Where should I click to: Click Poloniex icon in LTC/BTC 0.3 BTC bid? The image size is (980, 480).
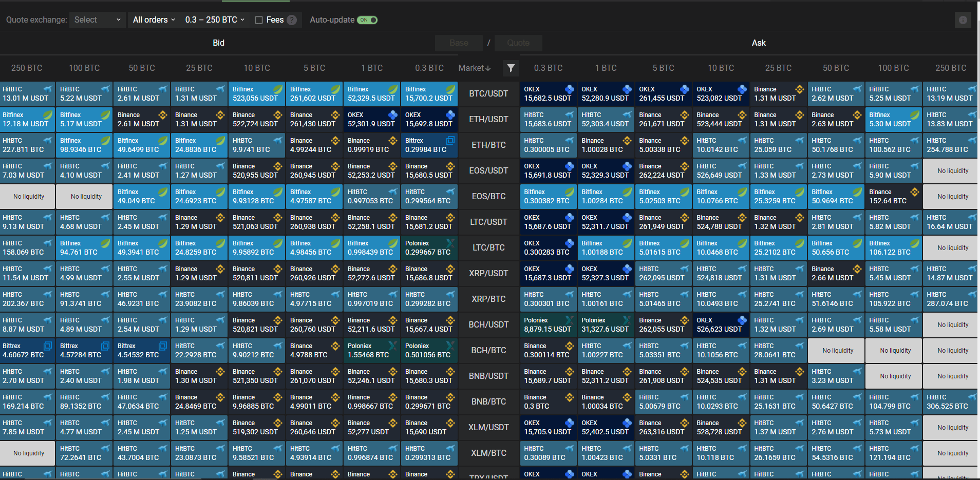(x=450, y=243)
